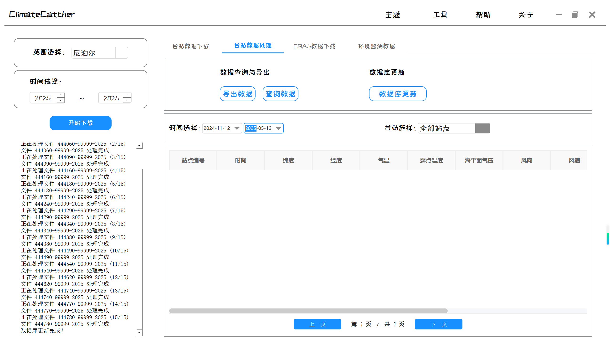Restore the window using the maximize icon
Image resolution: width=610 pixels, height=364 pixels.
tap(575, 15)
